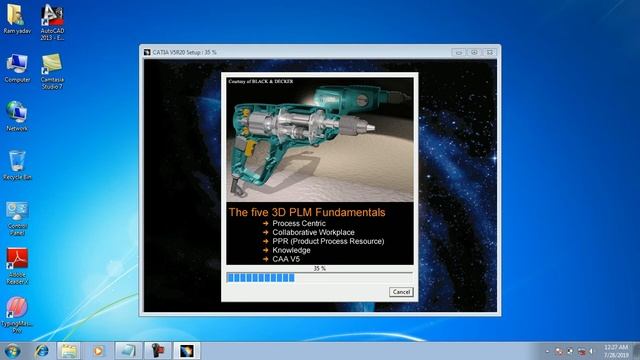Screen dimensions: 640x360
Task: Click the 'Knowledge' bullet text
Action: click(x=291, y=250)
